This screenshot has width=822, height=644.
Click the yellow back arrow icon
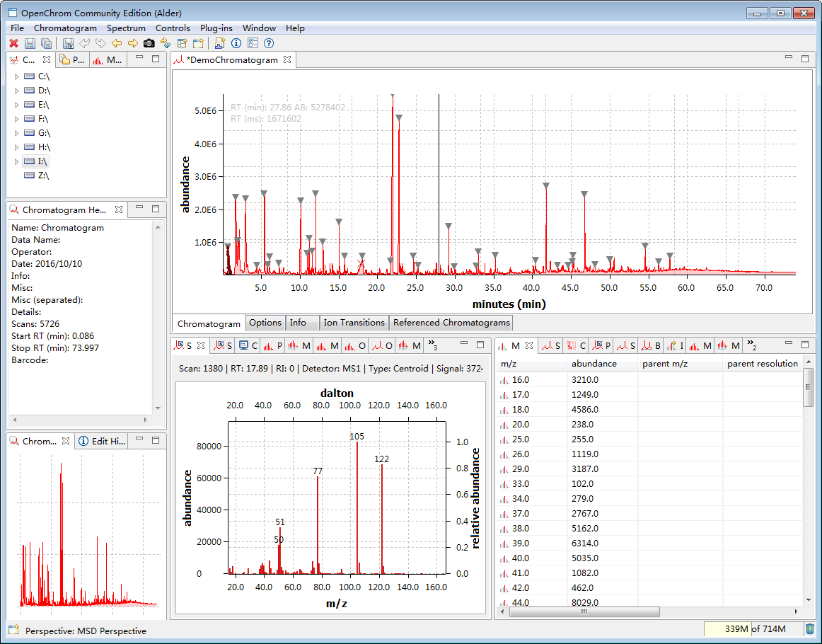(x=117, y=44)
